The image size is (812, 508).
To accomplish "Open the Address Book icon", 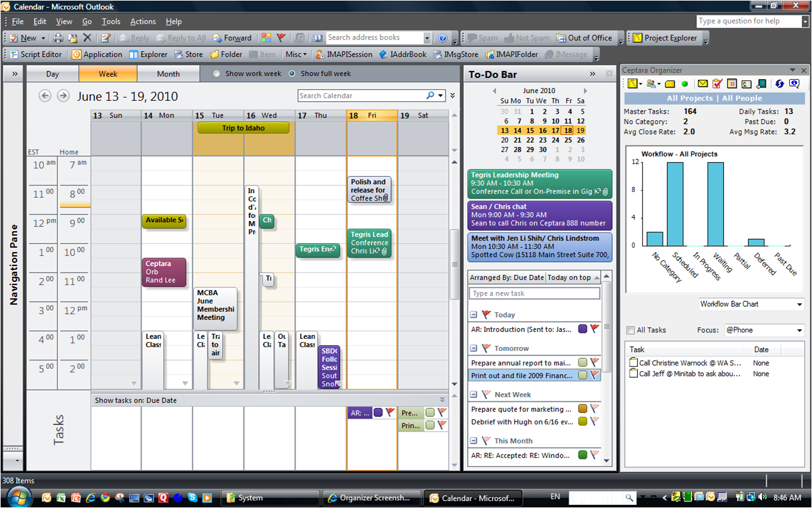I will click(x=317, y=38).
